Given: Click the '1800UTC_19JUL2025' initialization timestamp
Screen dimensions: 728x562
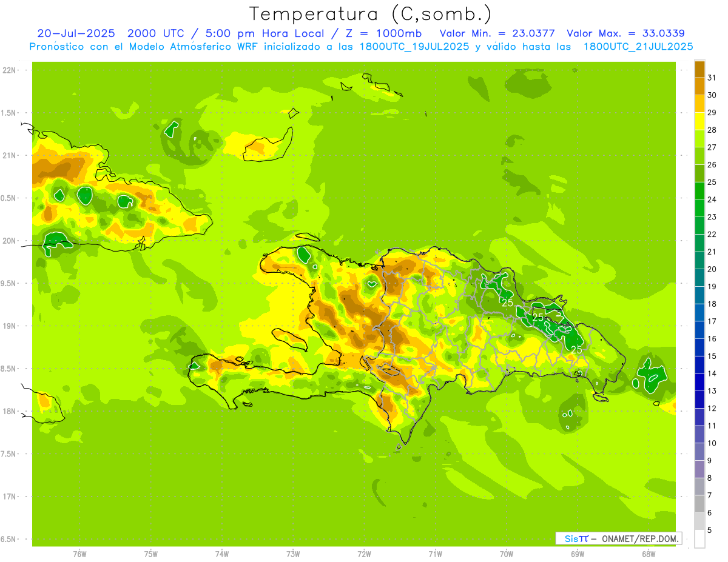Looking at the screenshot, I should click(412, 46).
